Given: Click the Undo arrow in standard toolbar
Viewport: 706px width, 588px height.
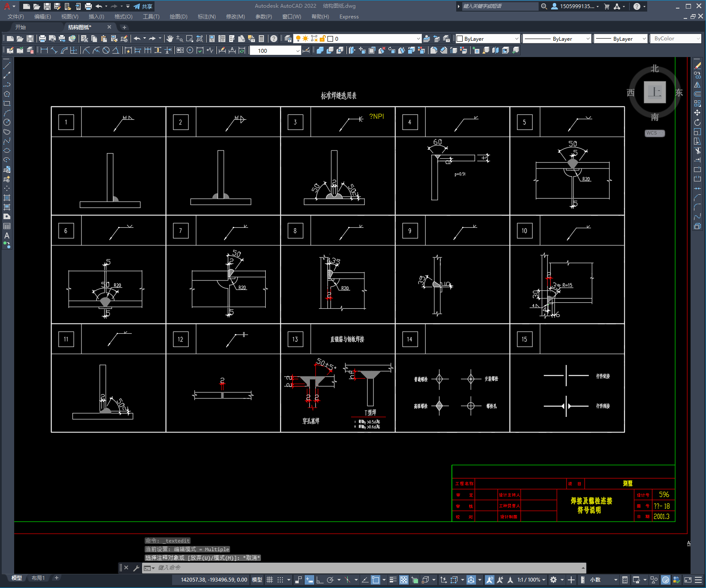Looking at the screenshot, I should pyautogui.click(x=137, y=39).
